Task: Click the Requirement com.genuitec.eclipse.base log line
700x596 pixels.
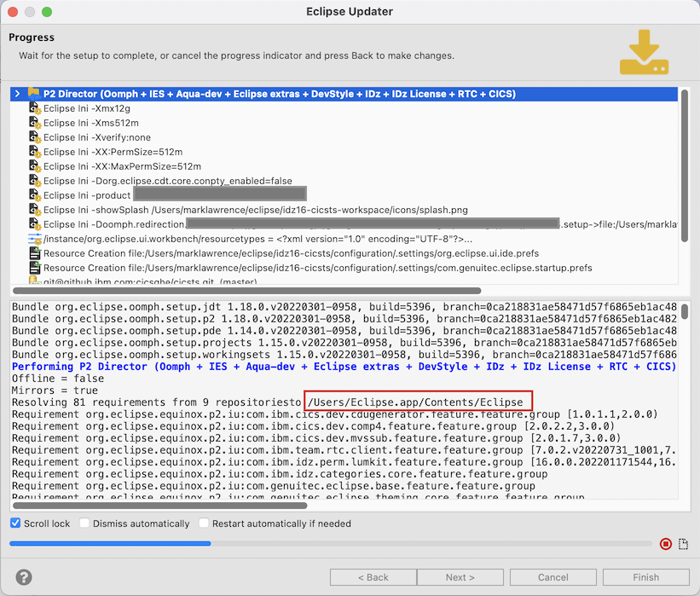Action: click(x=273, y=486)
